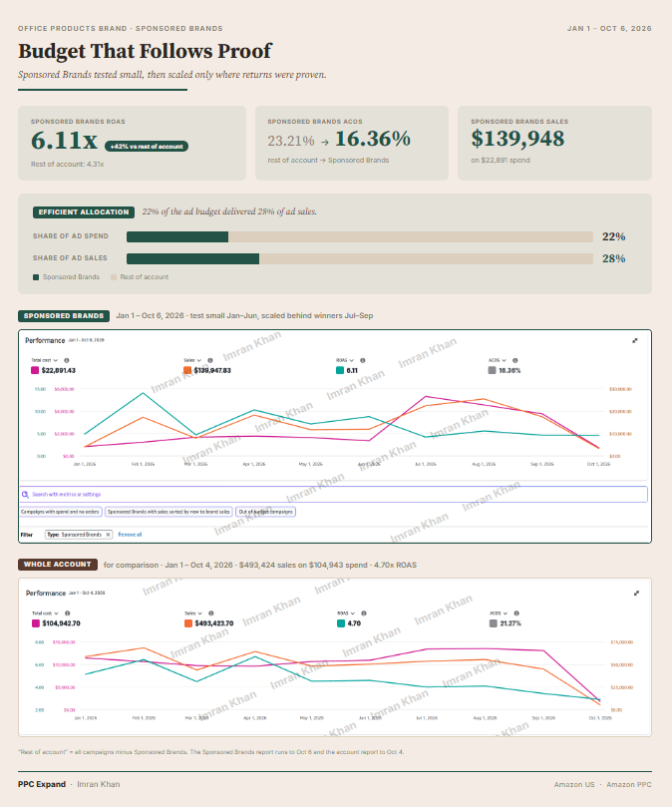Open Total cost info icon in Whole Account panel
This screenshot has height=807, width=672.
pos(68,612)
